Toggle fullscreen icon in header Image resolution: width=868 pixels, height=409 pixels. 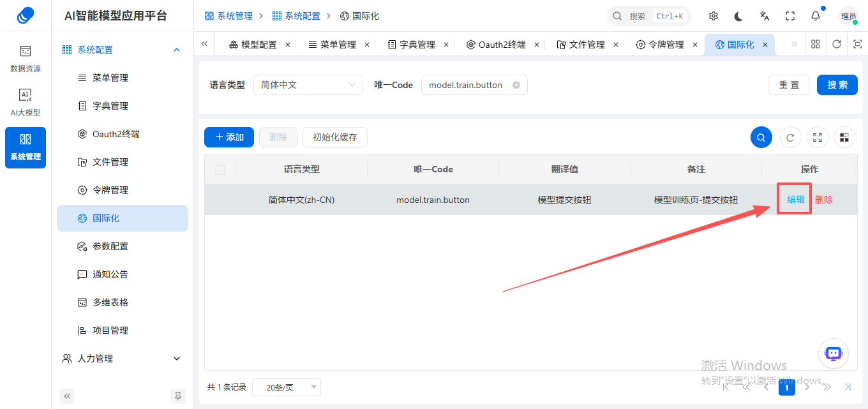point(790,16)
